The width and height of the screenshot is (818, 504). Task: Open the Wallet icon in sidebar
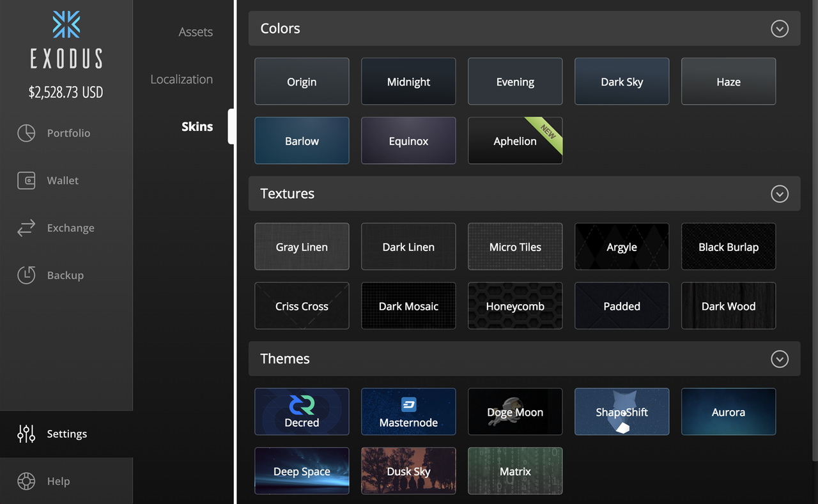pyautogui.click(x=26, y=181)
